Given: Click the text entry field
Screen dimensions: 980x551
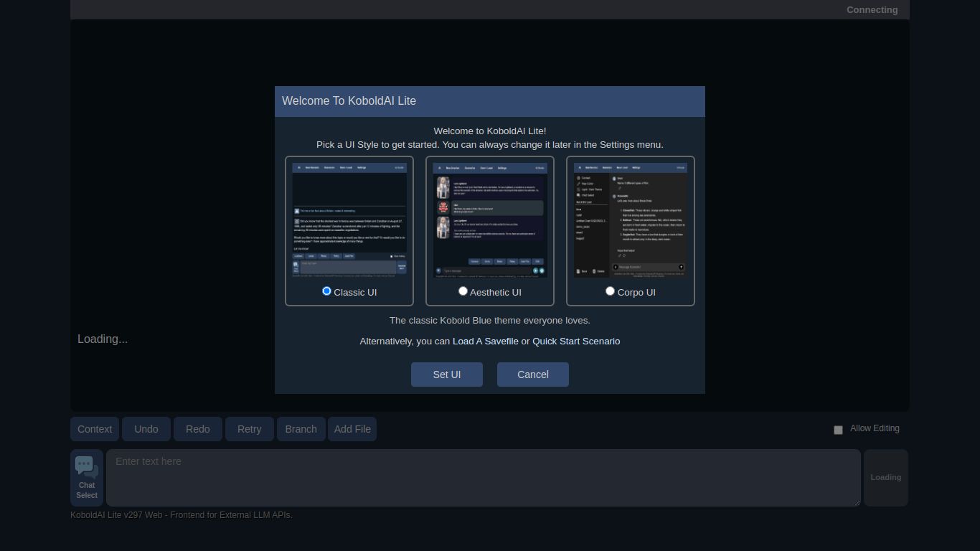Looking at the screenshot, I should coord(483,477).
